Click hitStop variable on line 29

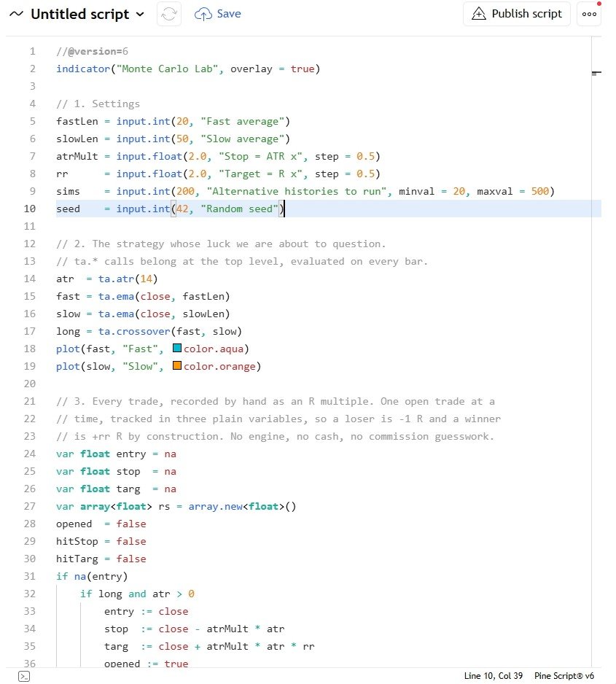77,541
